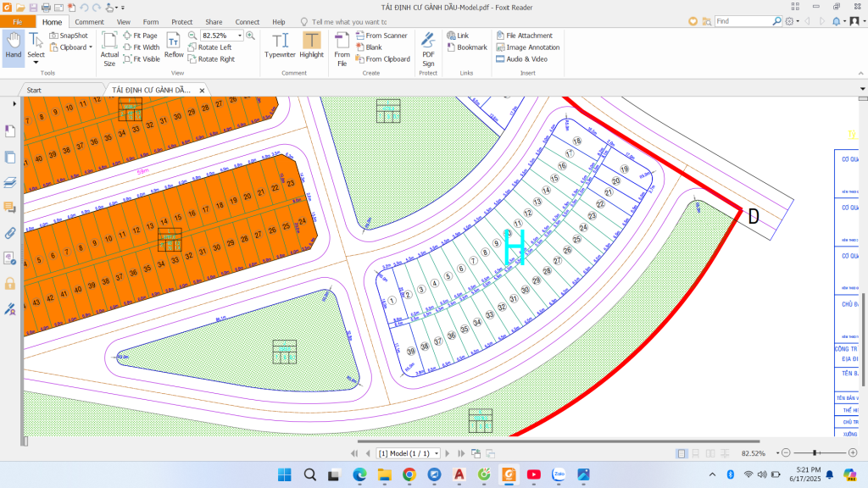Select the Typewriter comment tool

point(280,46)
